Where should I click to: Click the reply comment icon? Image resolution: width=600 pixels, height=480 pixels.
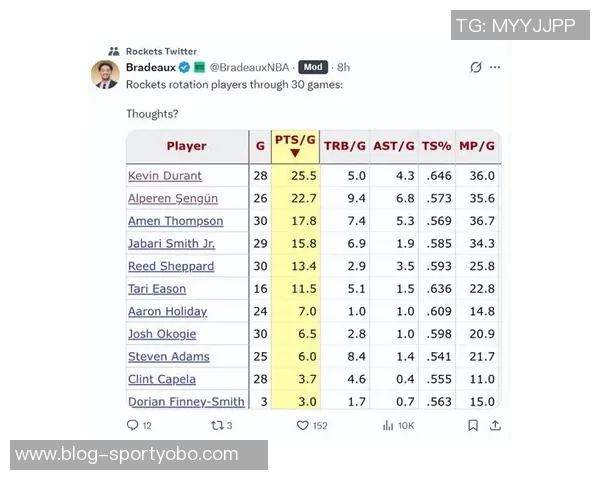point(132,425)
